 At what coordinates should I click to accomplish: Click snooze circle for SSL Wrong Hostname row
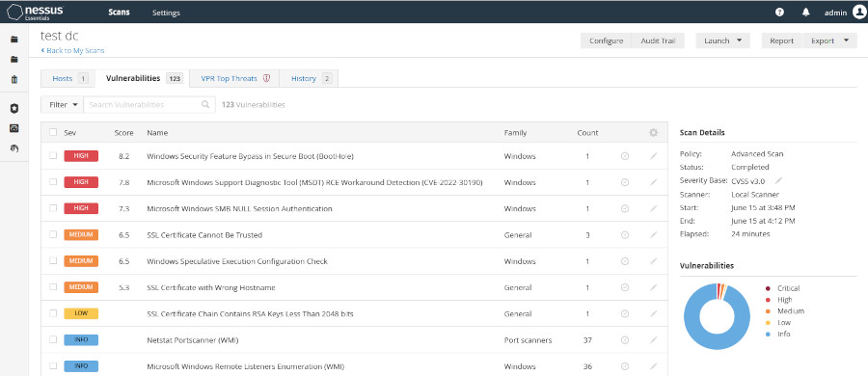coord(625,287)
